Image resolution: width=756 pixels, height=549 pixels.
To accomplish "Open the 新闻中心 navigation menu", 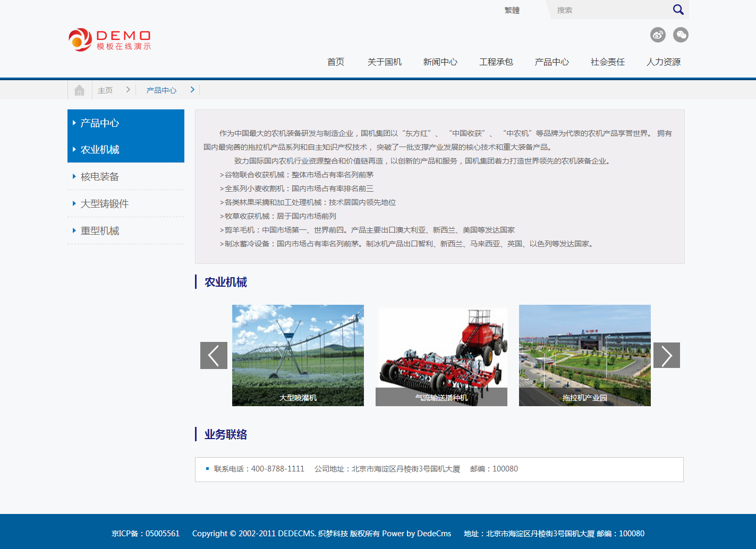I will [440, 62].
